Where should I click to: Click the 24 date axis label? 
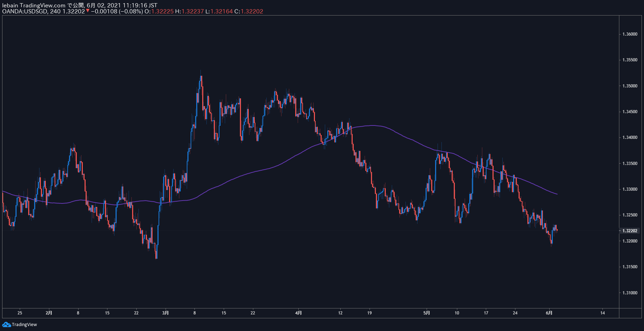(x=515, y=313)
